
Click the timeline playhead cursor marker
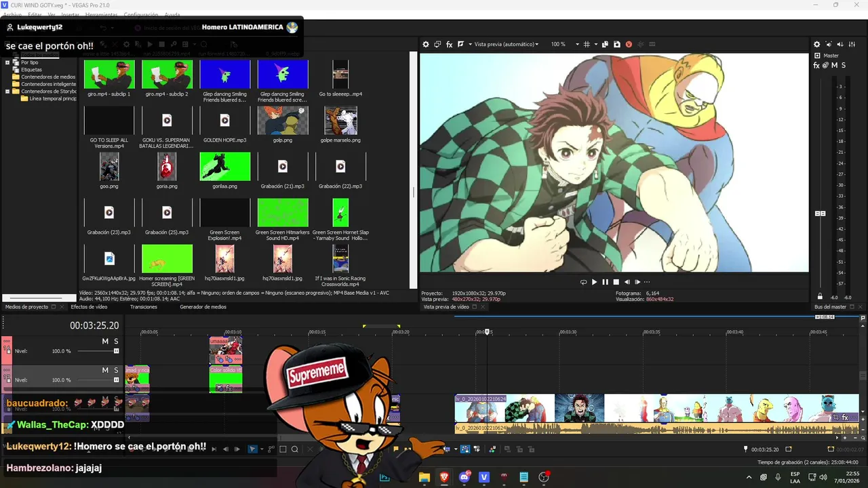tap(486, 332)
